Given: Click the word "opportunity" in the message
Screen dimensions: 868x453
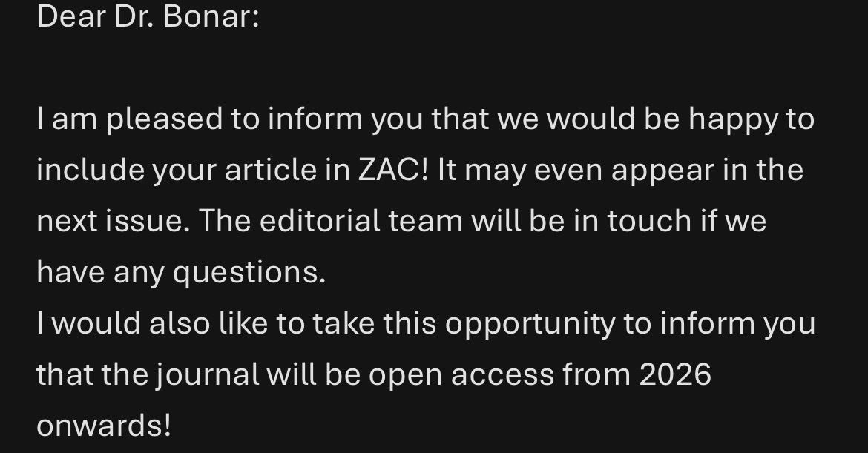Looking at the screenshot, I should point(513,323).
